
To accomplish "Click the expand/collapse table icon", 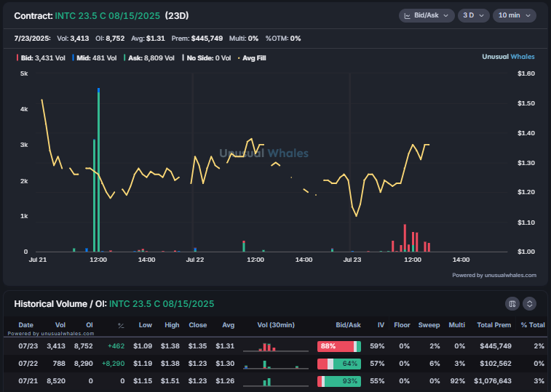I will 529,303.
